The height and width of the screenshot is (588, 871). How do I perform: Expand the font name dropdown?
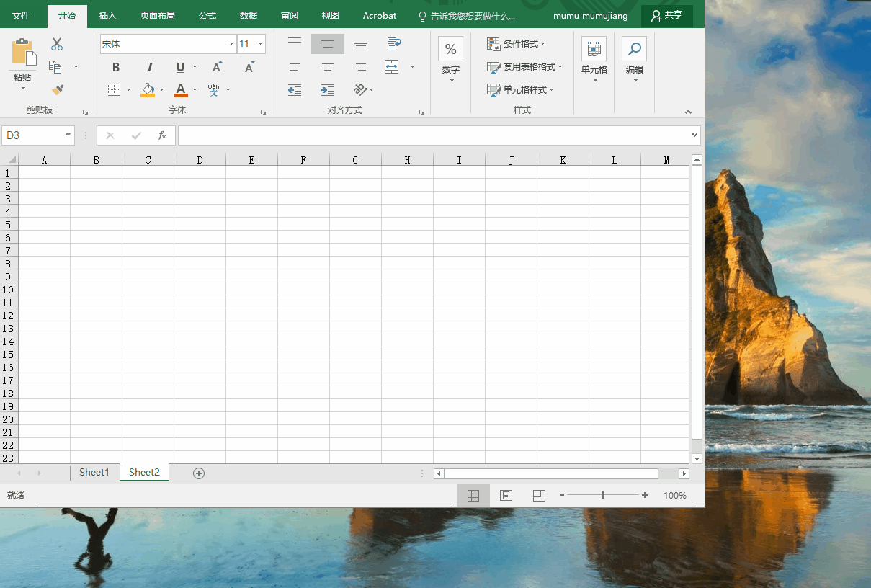(x=231, y=44)
